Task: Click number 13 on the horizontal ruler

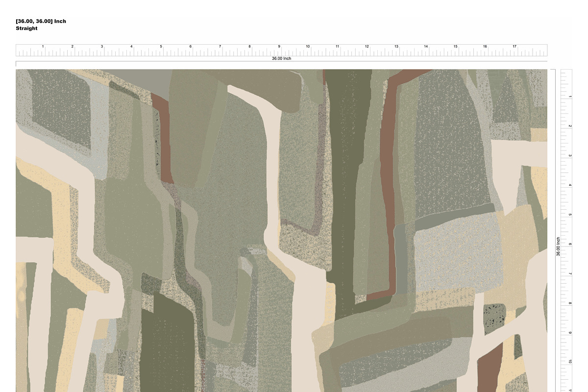Action: point(396,47)
